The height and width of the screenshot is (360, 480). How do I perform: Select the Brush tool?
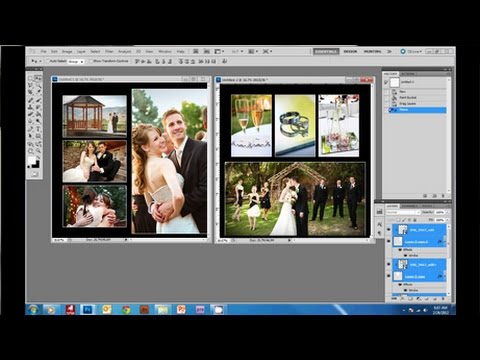tap(38, 100)
